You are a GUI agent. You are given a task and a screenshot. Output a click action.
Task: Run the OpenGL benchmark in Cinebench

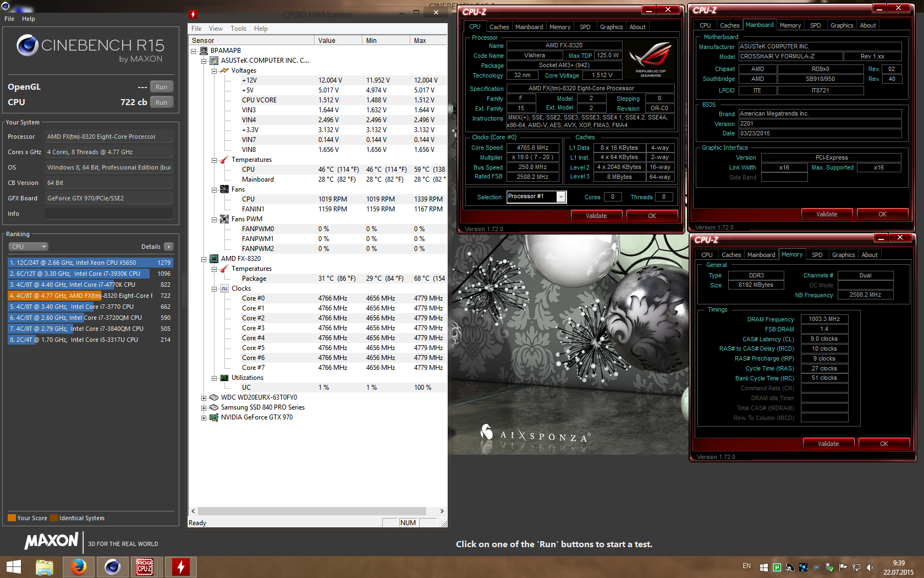pyautogui.click(x=161, y=87)
